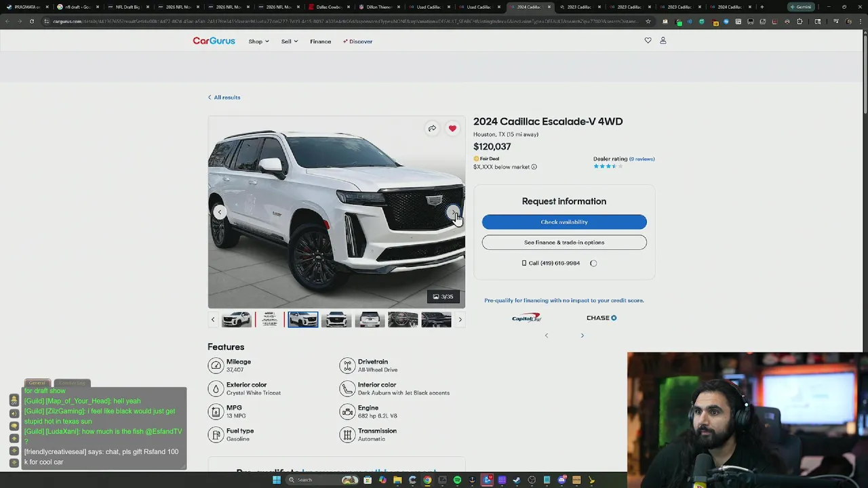Click the dealer star rating

coord(608,166)
